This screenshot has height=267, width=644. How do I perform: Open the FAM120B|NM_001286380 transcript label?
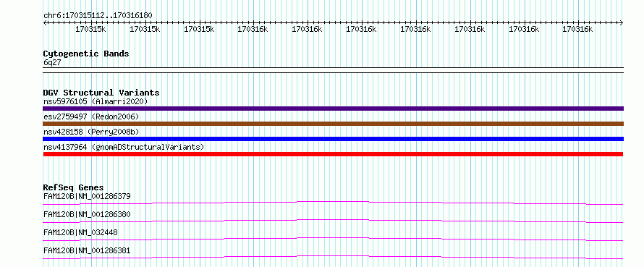[x=87, y=214]
